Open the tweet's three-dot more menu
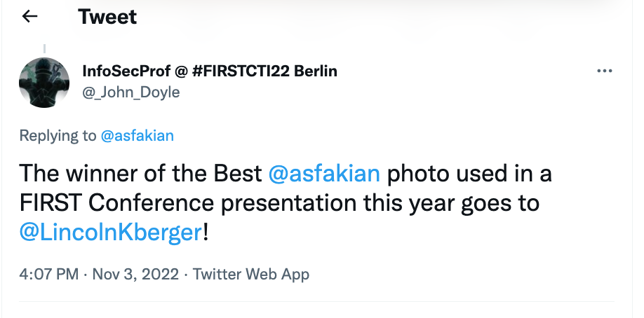The height and width of the screenshot is (318, 644). tap(604, 71)
